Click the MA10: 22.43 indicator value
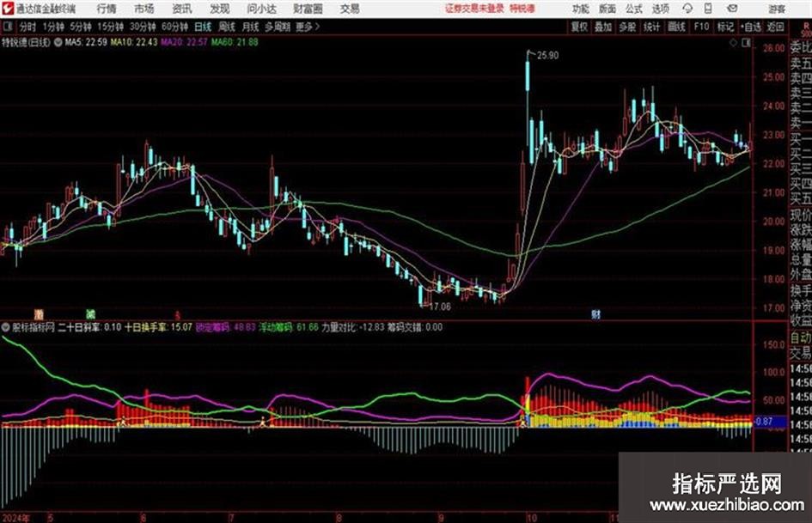This screenshot has width=812, height=523. click(133, 42)
